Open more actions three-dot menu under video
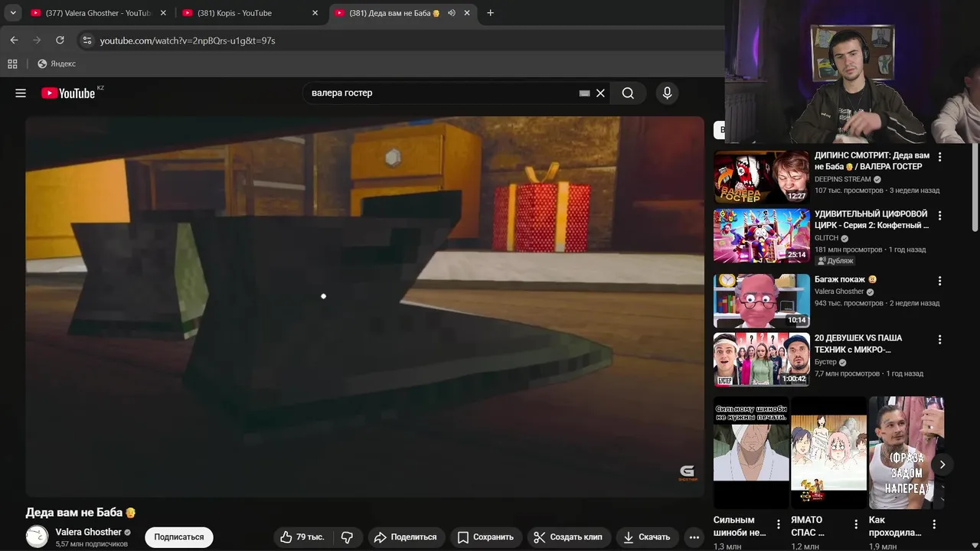The width and height of the screenshot is (980, 551). 694,537
